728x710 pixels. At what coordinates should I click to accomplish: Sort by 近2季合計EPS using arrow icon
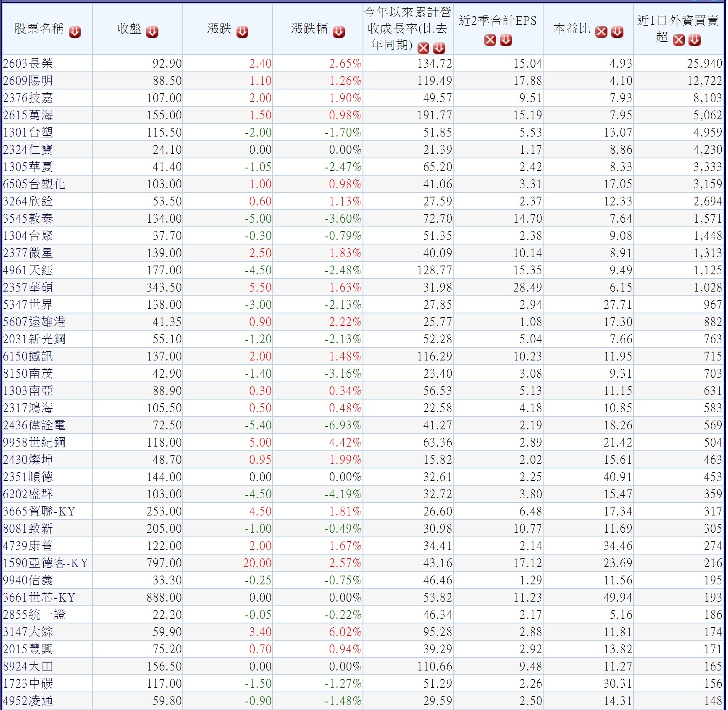point(506,40)
